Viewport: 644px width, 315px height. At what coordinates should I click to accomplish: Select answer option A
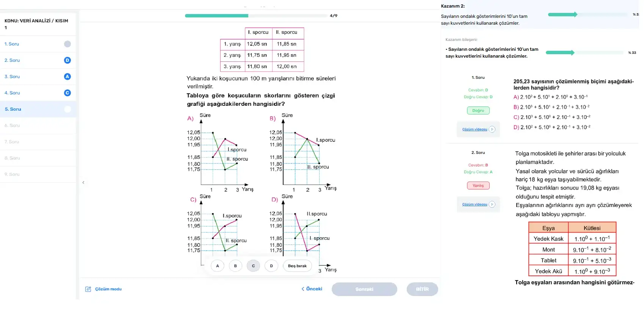click(218, 266)
